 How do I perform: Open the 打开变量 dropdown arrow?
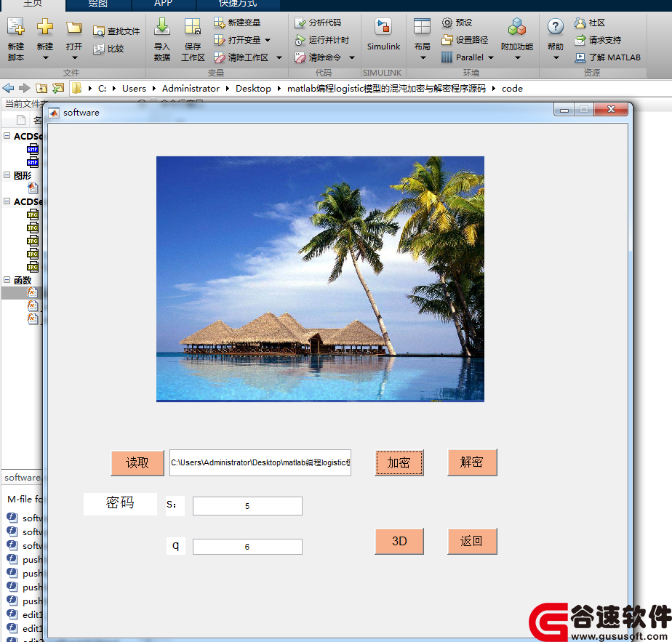[x=268, y=40]
